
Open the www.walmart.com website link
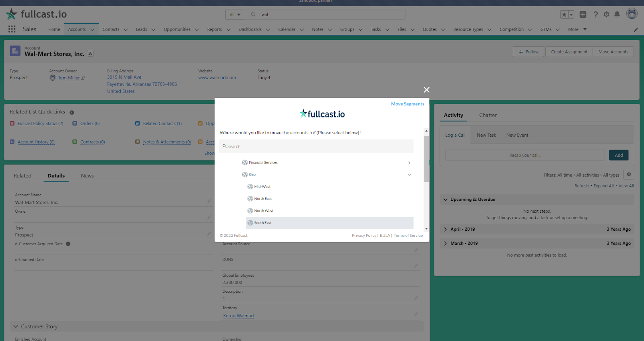[217, 78]
